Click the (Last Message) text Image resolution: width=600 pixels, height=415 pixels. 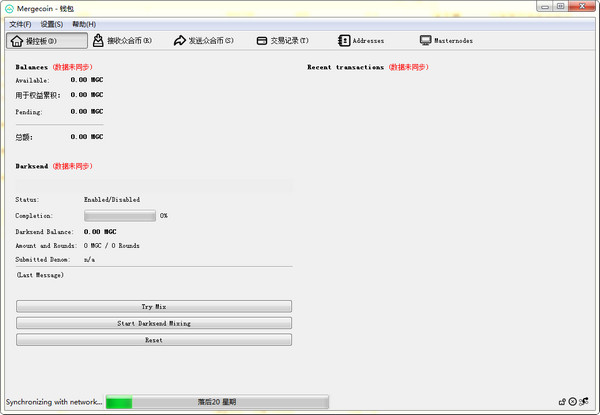(40, 275)
